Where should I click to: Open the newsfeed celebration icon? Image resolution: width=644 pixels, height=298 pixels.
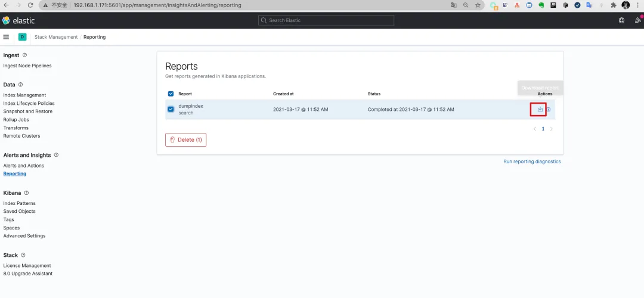pos(637,20)
